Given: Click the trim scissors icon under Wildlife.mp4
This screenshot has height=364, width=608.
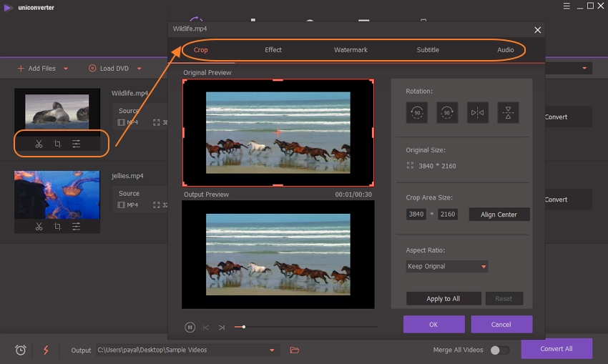Looking at the screenshot, I should pyautogui.click(x=39, y=144).
